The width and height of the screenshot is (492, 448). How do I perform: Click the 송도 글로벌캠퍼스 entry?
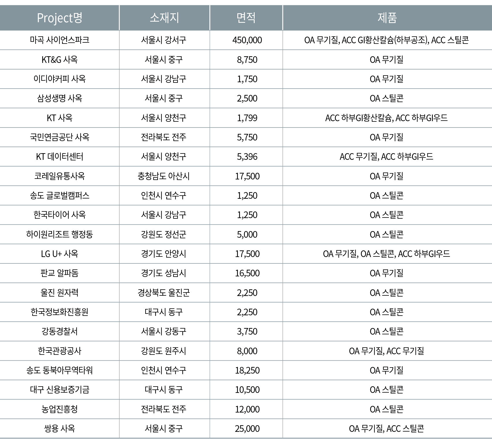tap(59, 196)
